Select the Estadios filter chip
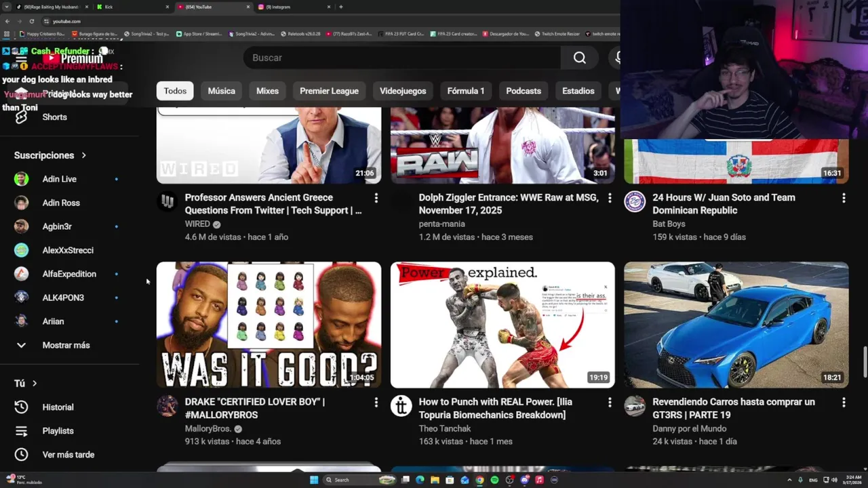 [578, 91]
